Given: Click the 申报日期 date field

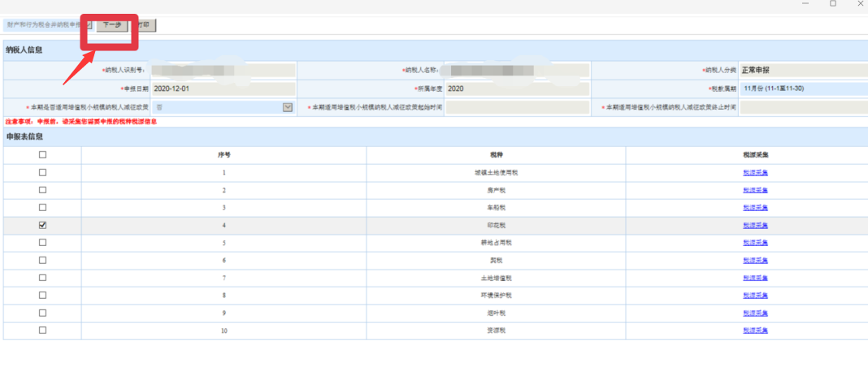Looking at the screenshot, I should coord(223,89).
